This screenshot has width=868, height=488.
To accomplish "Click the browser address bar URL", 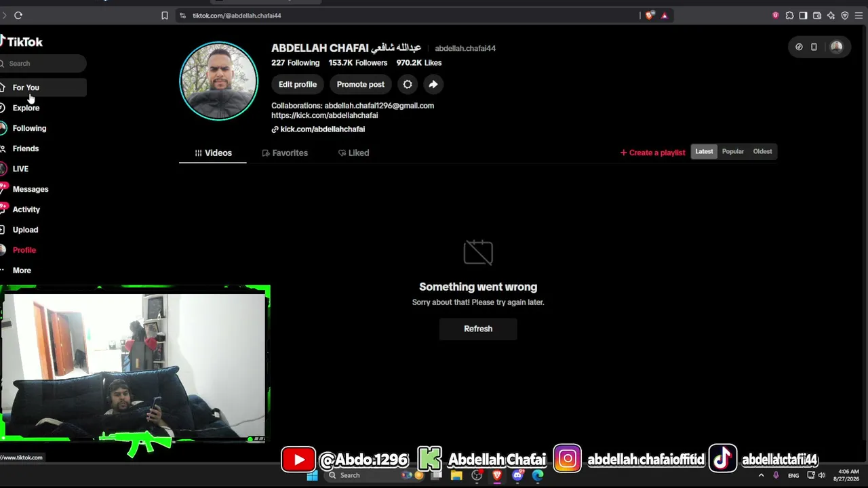I will tap(237, 15).
